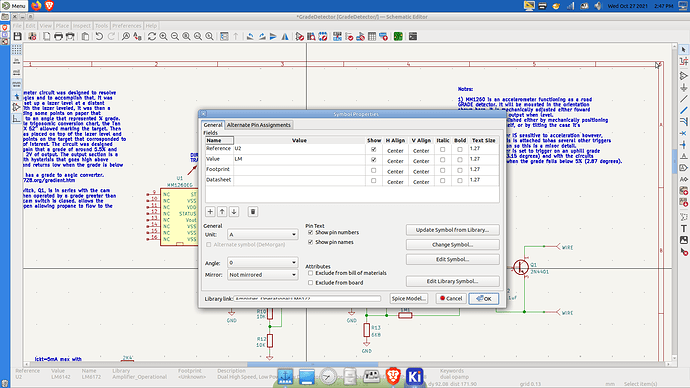Viewport: 690px width, 388px height.
Task: Click the Undo arrow in the toolbar
Action: pos(99,37)
